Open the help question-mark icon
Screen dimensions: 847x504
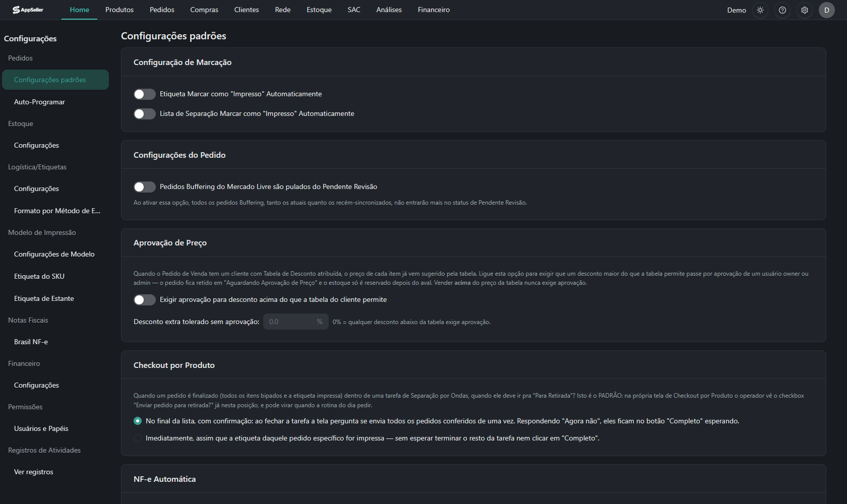point(782,10)
